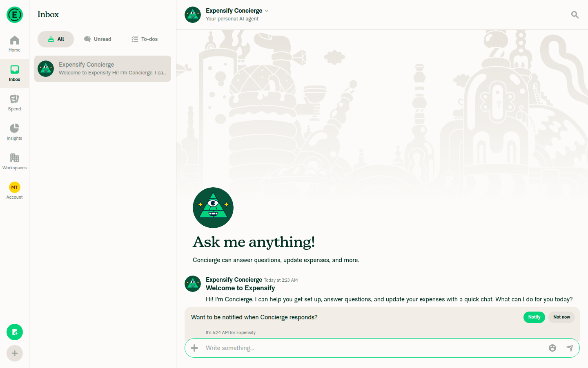This screenshot has width=588, height=368.
Task: Click the attachment plus icon in composer
Action: click(194, 348)
